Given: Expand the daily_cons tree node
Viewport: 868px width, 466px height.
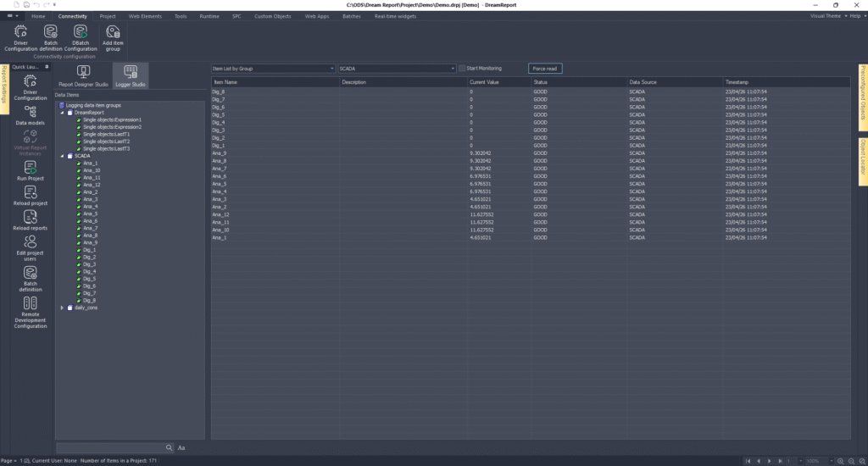Looking at the screenshot, I should click(x=62, y=308).
